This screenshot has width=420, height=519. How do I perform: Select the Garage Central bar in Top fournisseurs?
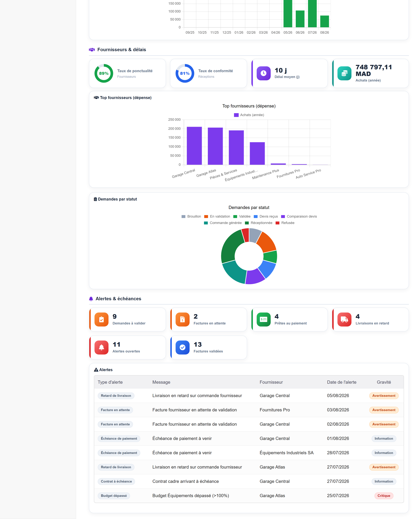tap(194, 146)
